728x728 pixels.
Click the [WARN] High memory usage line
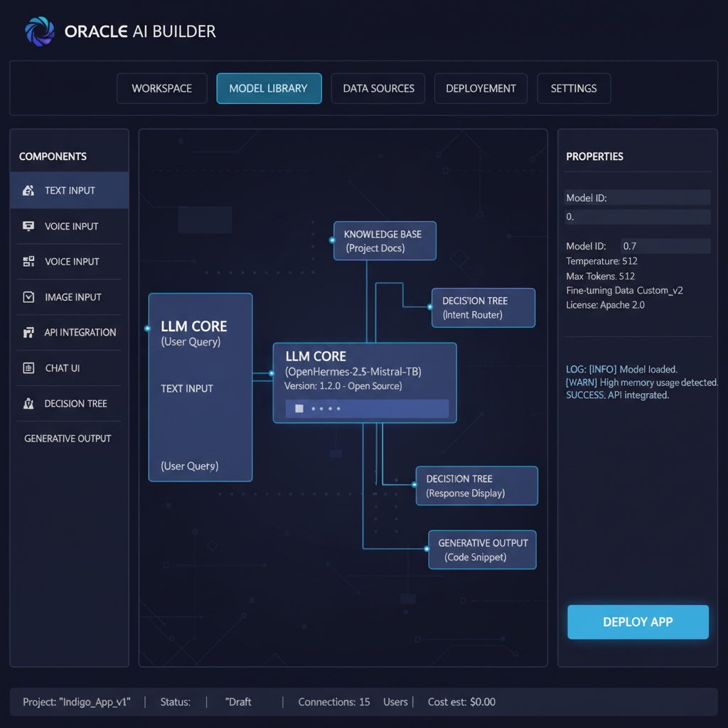(x=642, y=382)
